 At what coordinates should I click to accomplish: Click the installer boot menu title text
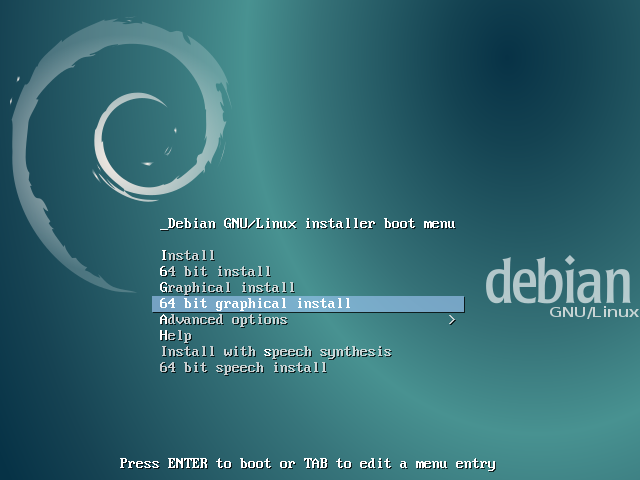pos(311,224)
